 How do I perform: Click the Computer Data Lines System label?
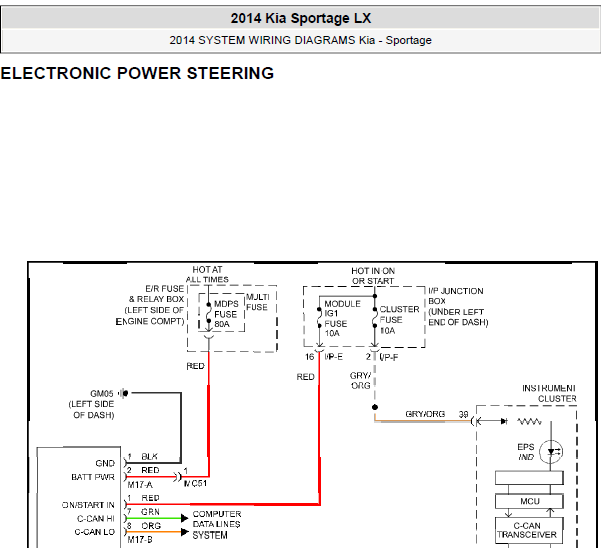[217, 525]
